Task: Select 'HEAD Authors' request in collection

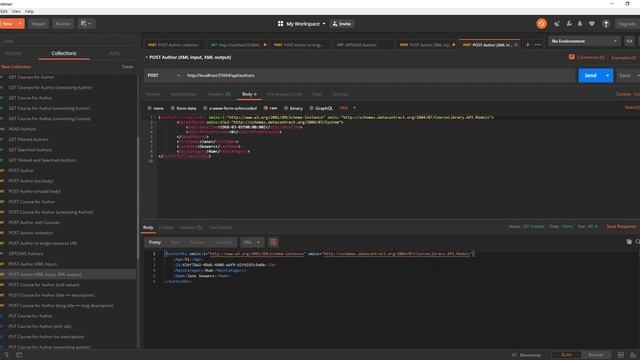Action: coord(22,129)
